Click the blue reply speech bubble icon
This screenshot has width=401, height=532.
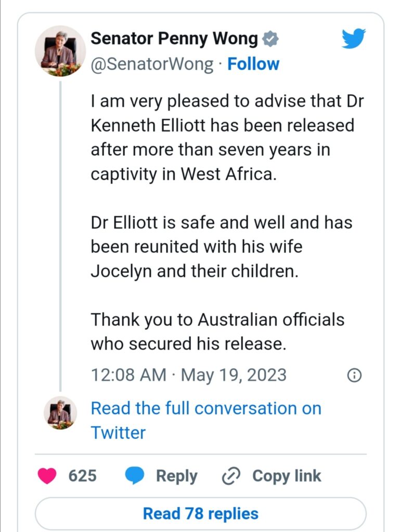[135, 476]
